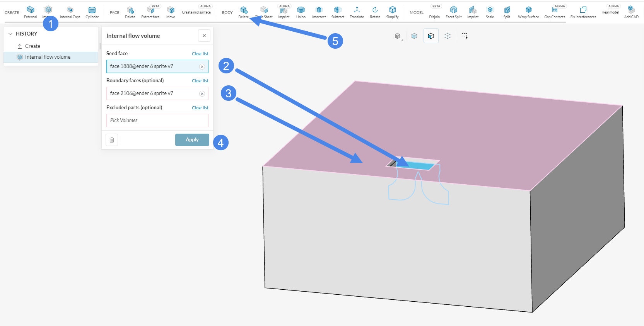
Task: Open the Extract face tool
Action: [x=150, y=12]
